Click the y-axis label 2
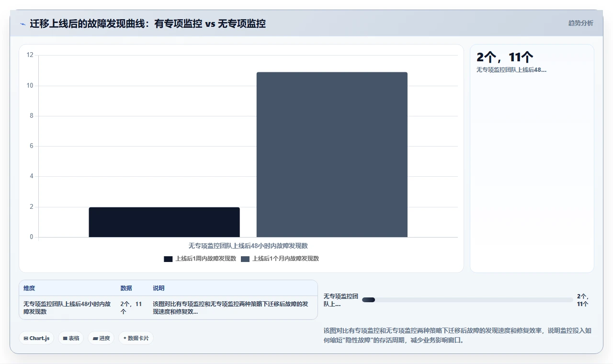This screenshot has width=613, height=364. point(32,207)
